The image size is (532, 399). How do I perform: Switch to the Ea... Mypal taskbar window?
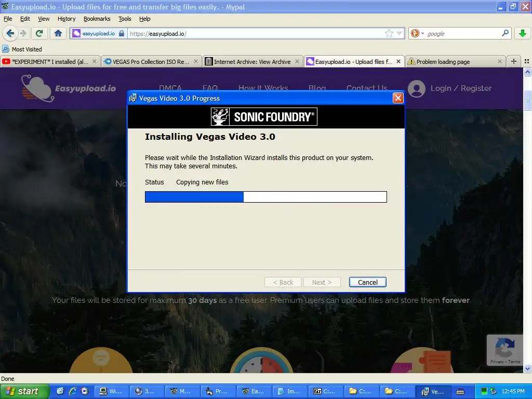(x=255, y=391)
